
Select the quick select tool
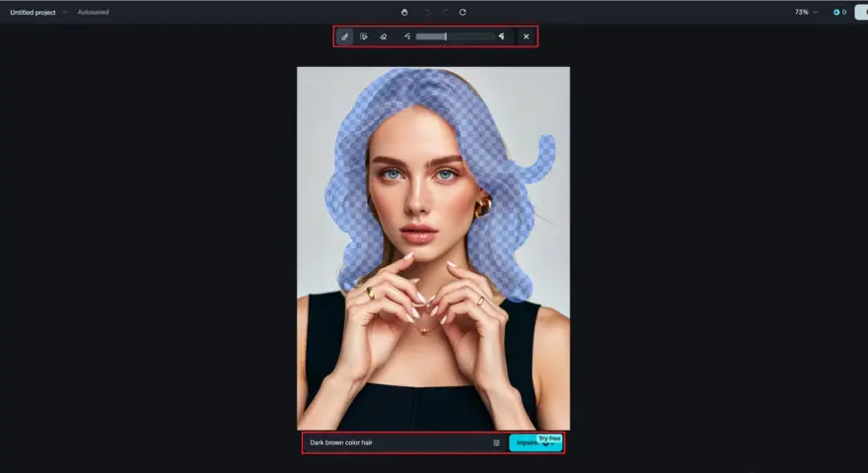(x=364, y=36)
